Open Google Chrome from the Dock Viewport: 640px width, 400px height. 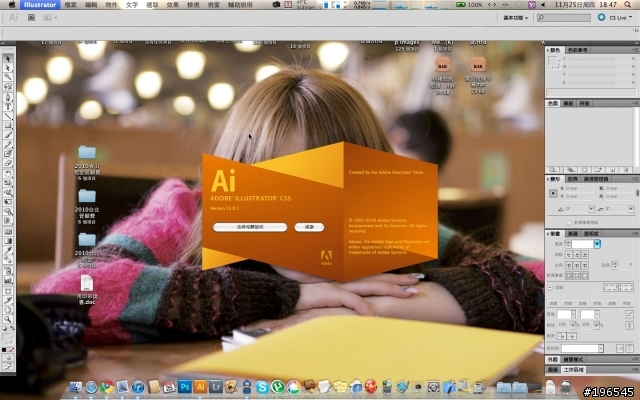[x=107, y=387]
